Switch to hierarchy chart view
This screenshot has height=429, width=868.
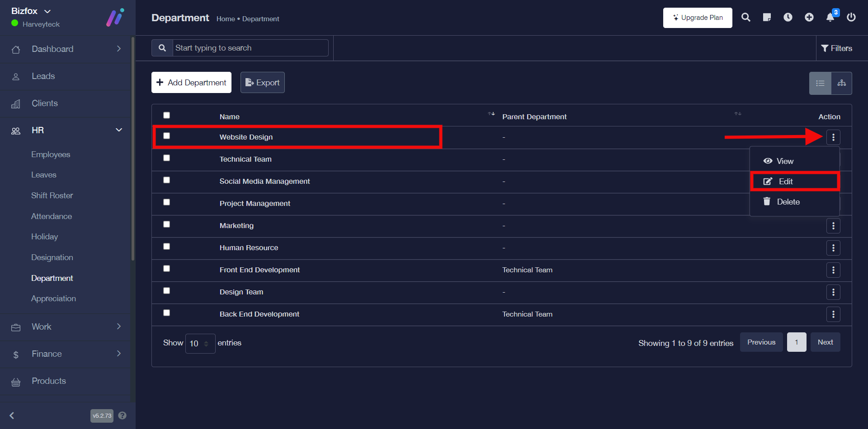point(841,83)
